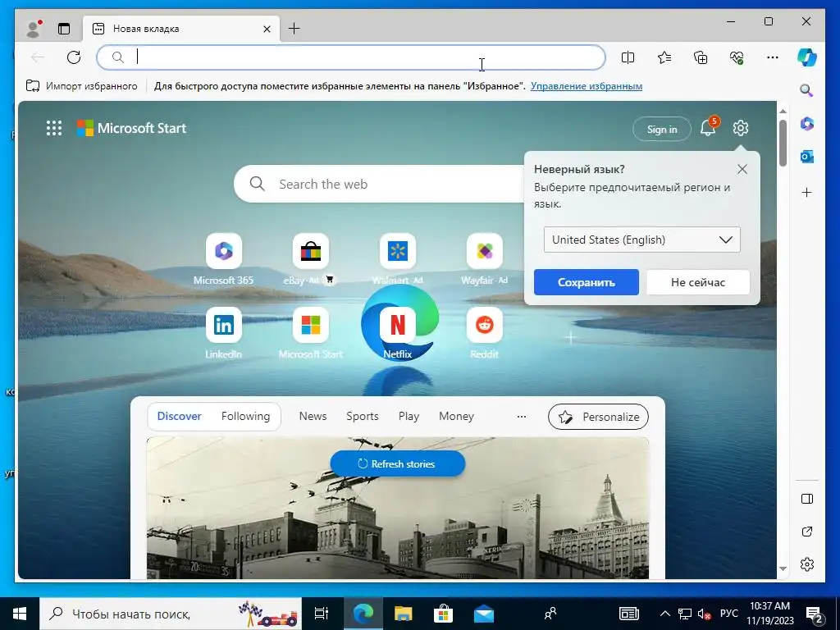Open sidebar settings gear at bottom
The width and height of the screenshot is (840, 630).
pyautogui.click(x=807, y=564)
